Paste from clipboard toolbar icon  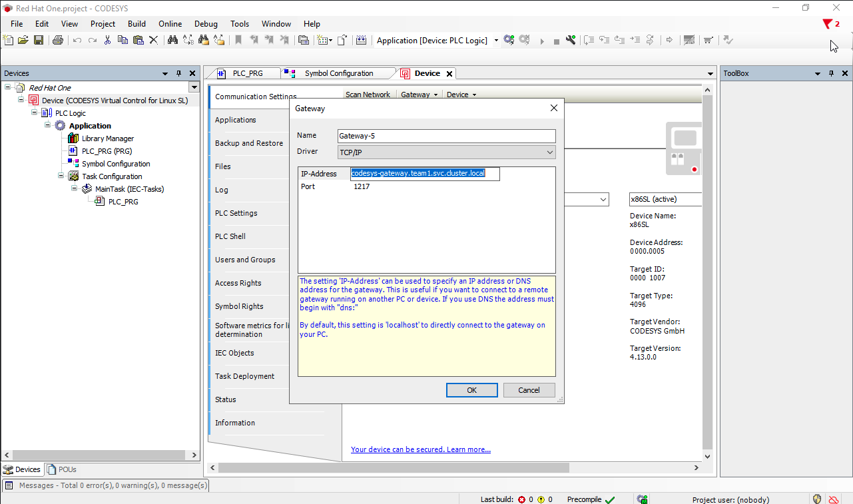[x=138, y=40]
